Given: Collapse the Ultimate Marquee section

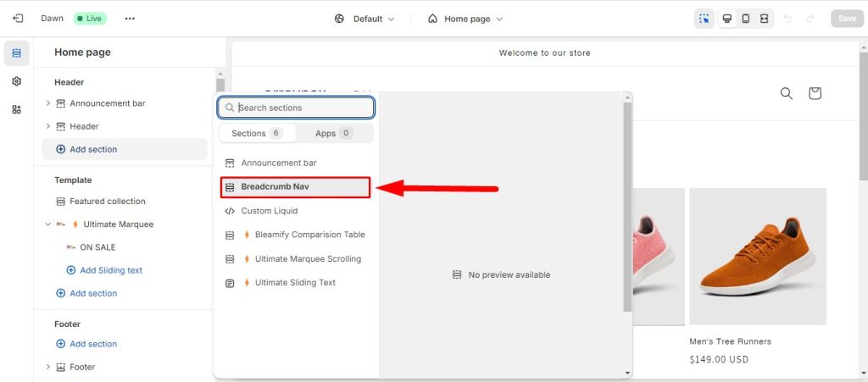Looking at the screenshot, I should coord(48,224).
